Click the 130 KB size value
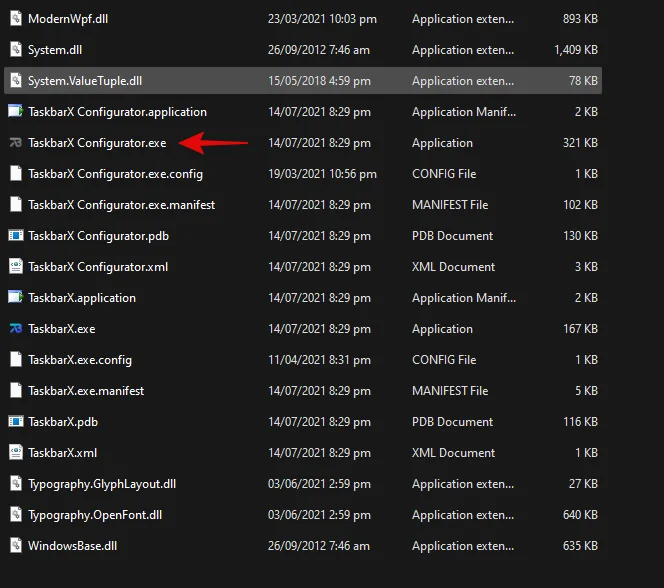Viewport: 664px width, 588px height. coord(580,236)
